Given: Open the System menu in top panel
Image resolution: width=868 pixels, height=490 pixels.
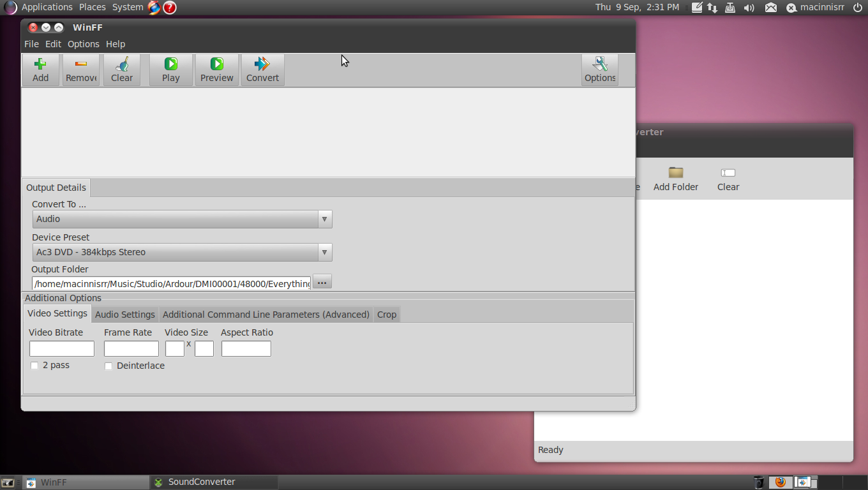Looking at the screenshot, I should click(x=128, y=7).
